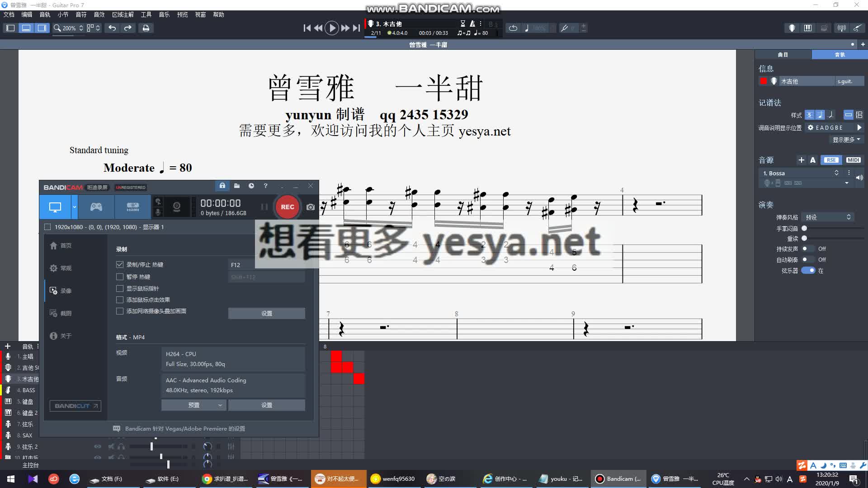Image resolution: width=868 pixels, height=488 pixels.
Task: Click the print icon
Action: tap(146, 28)
